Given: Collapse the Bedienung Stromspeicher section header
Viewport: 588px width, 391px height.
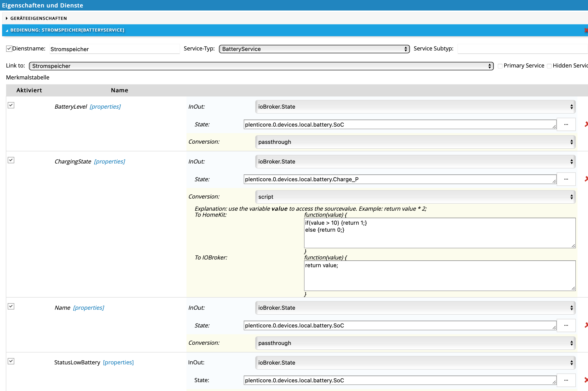Looking at the screenshot, I should (67, 30).
